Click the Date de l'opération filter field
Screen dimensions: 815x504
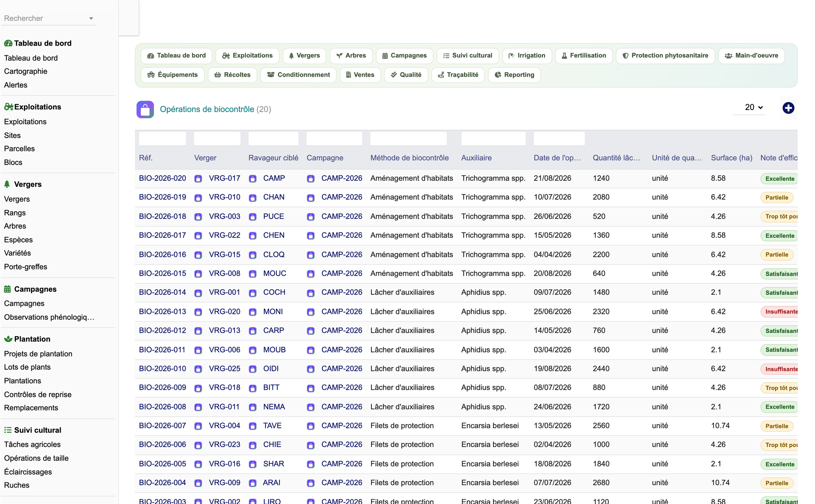click(559, 139)
